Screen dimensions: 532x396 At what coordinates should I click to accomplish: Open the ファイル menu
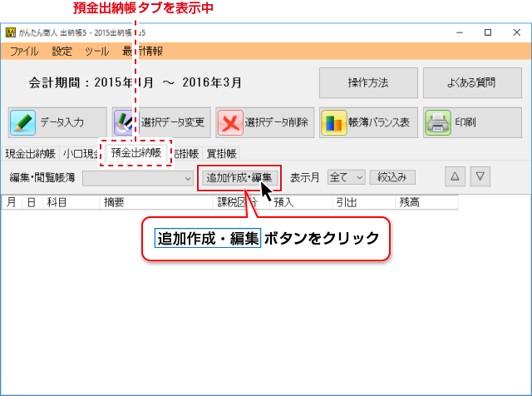[x=24, y=51]
